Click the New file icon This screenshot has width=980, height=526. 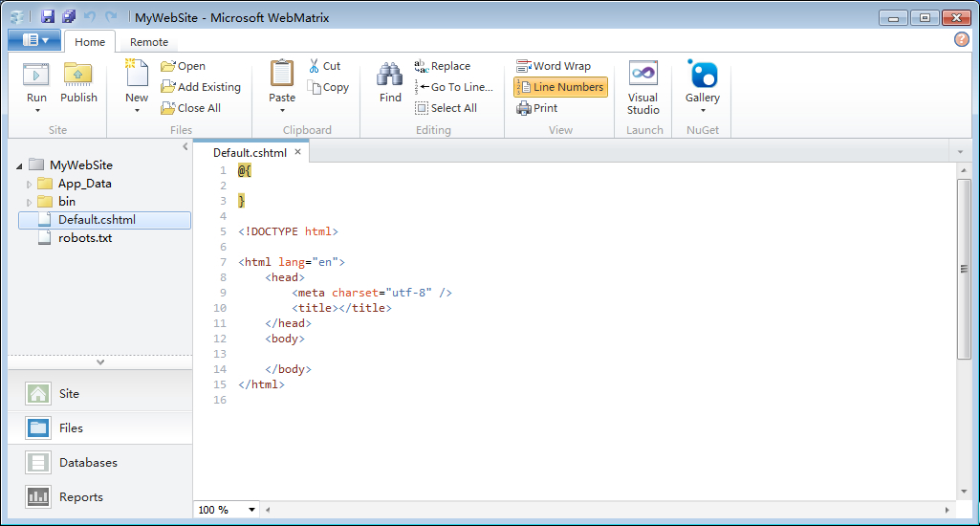click(x=137, y=74)
